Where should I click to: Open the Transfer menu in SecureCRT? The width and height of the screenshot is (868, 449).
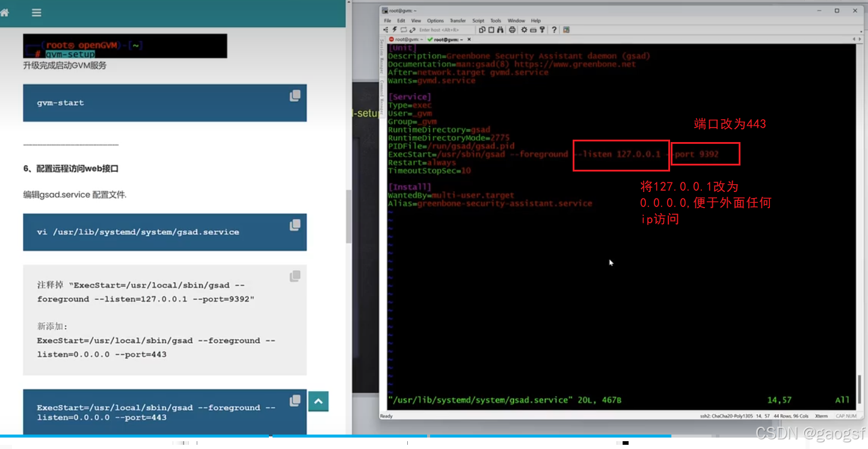458,20
